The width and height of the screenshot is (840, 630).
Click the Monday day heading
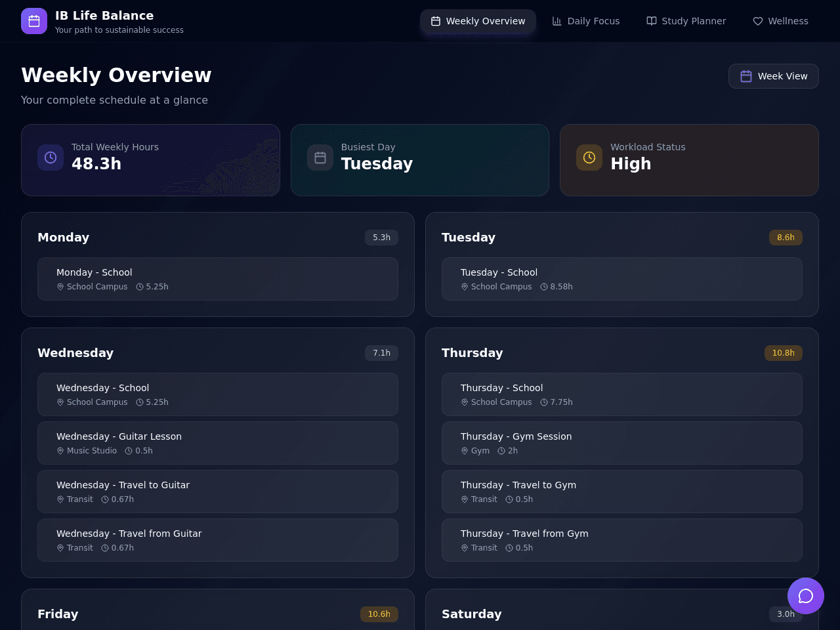point(63,238)
